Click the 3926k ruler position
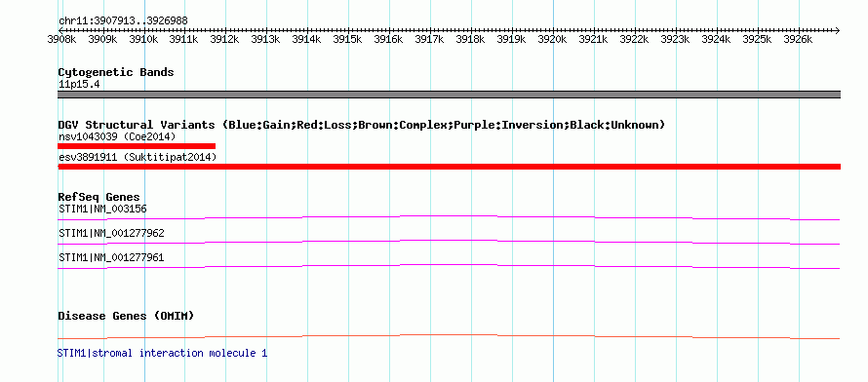868x382 pixels. (x=799, y=39)
